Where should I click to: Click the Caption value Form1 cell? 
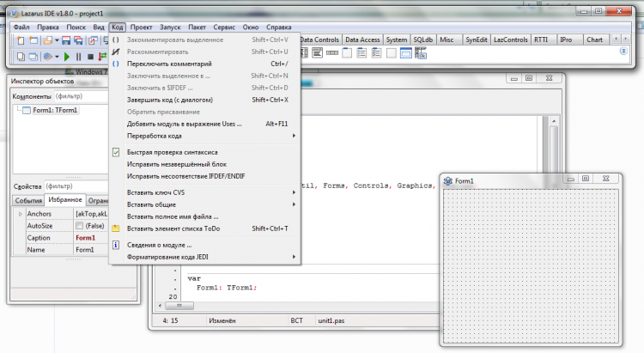click(91, 238)
